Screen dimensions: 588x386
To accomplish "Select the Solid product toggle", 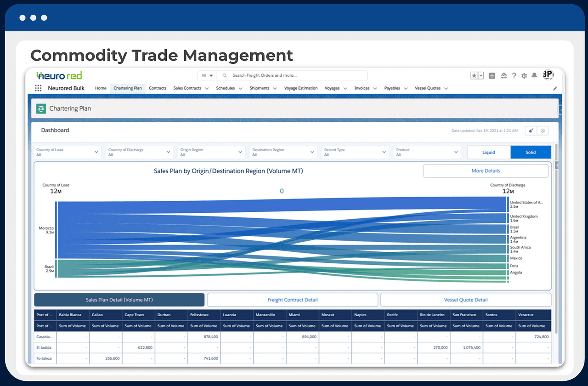I will coord(531,152).
